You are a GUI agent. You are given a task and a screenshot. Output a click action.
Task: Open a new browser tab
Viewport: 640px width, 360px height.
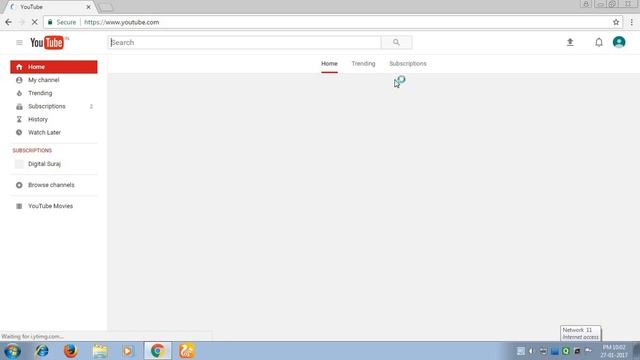tap(106, 7)
